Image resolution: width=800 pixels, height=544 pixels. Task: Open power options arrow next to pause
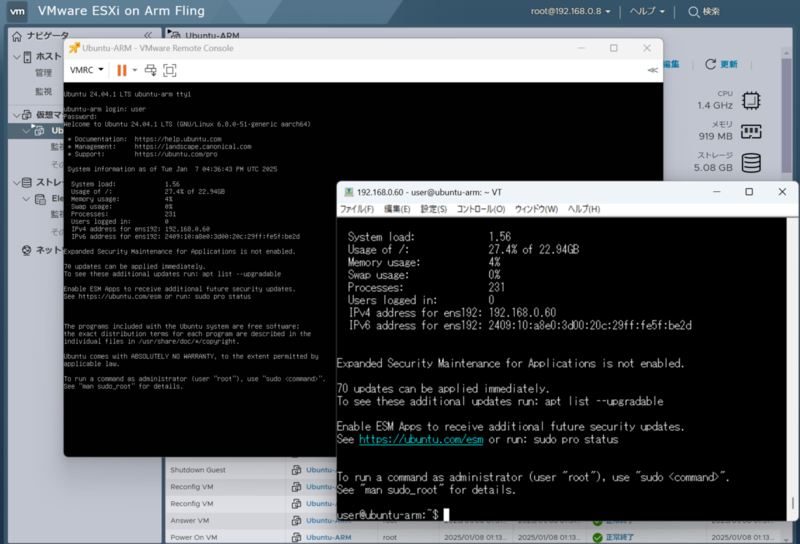click(135, 70)
